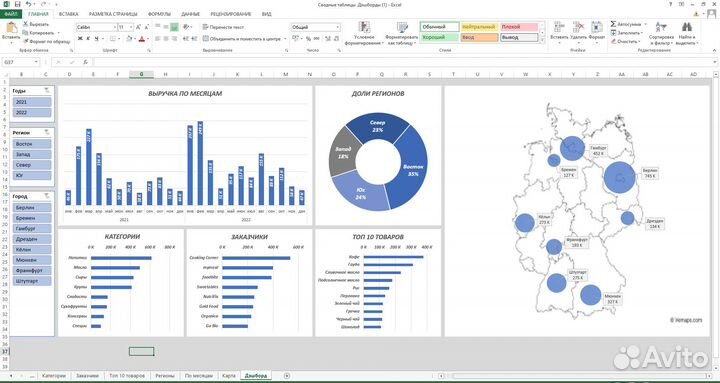Switch to РАЗМЕТКА СТРАНИЦЫ tab
The width and height of the screenshot is (720, 383).
coord(114,14)
